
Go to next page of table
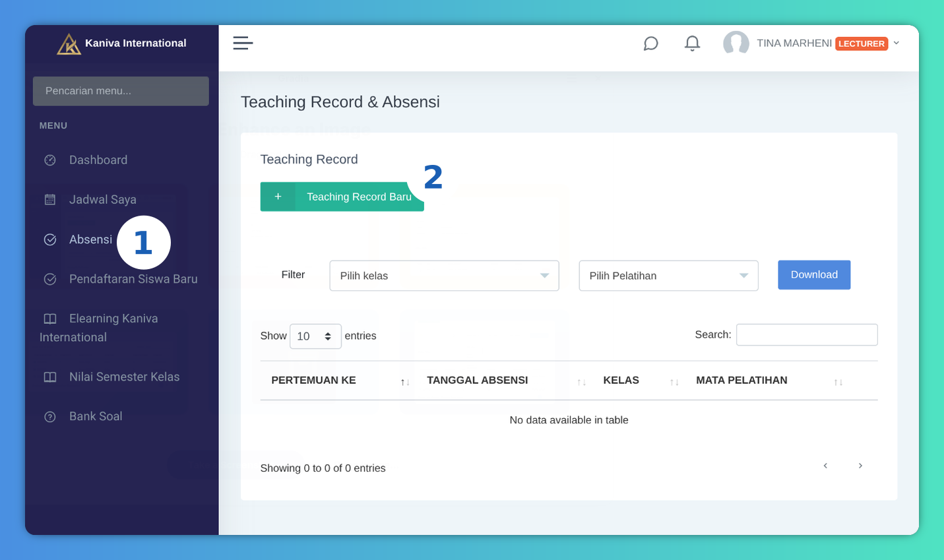[860, 466]
